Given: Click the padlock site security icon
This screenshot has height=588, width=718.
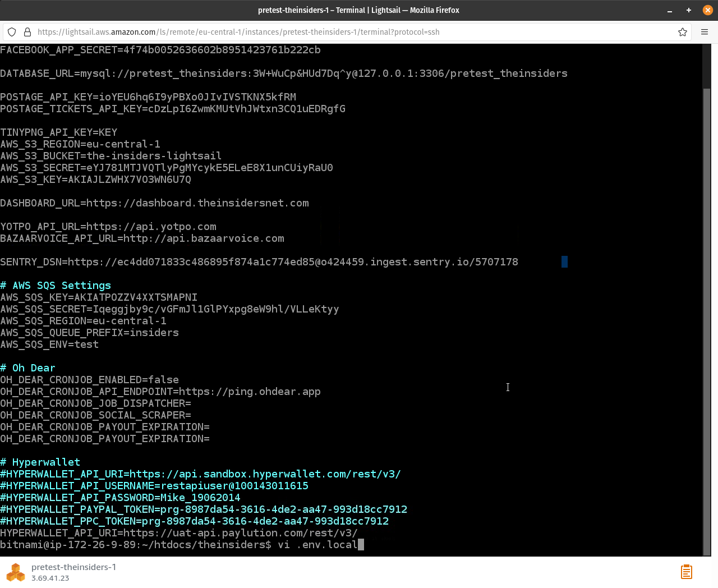Looking at the screenshot, I should click(27, 32).
